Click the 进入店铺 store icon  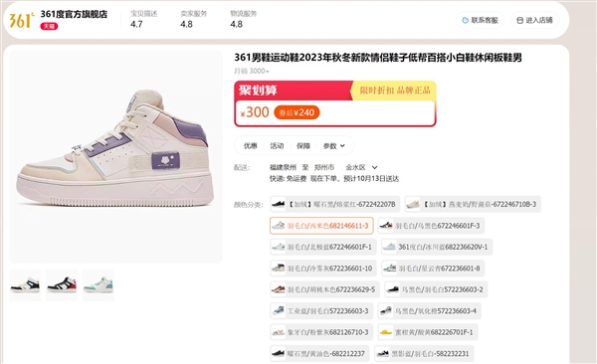tap(519, 20)
